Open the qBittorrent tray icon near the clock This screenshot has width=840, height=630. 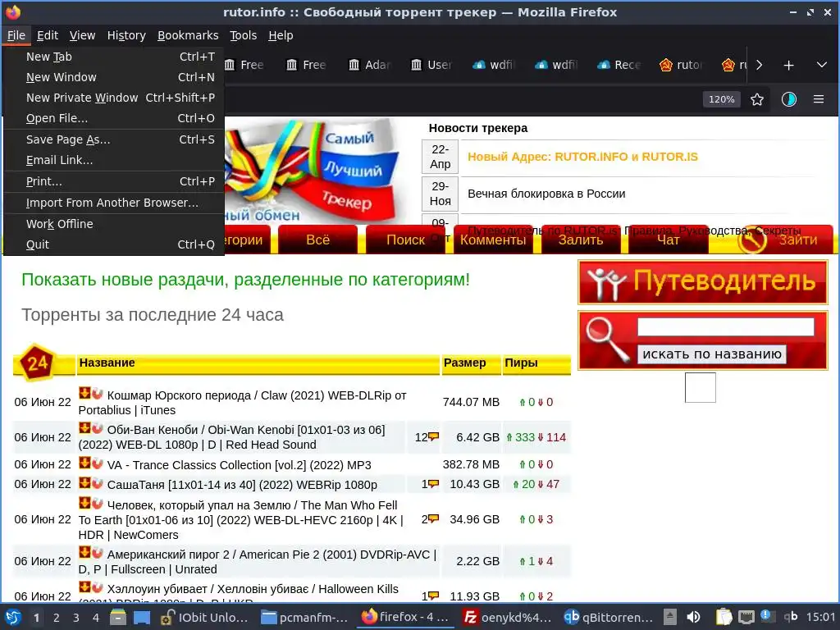(x=791, y=617)
